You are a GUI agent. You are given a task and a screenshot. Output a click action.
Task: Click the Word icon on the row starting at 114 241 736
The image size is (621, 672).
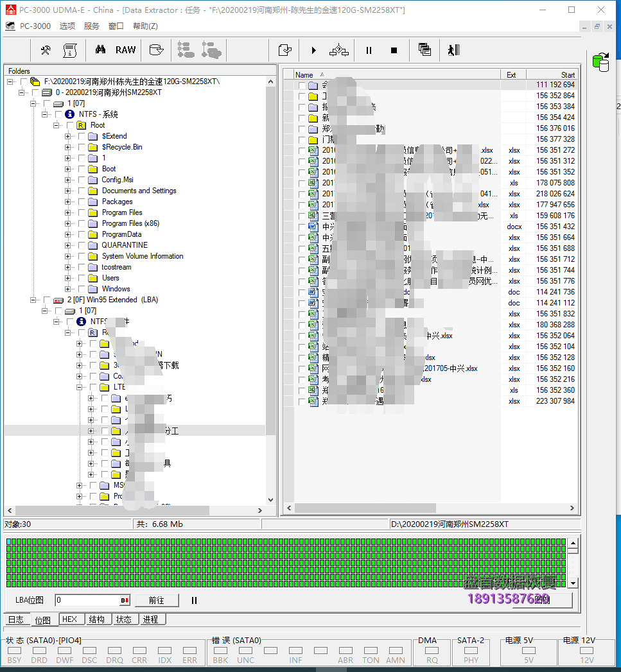pyautogui.click(x=313, y=292)
